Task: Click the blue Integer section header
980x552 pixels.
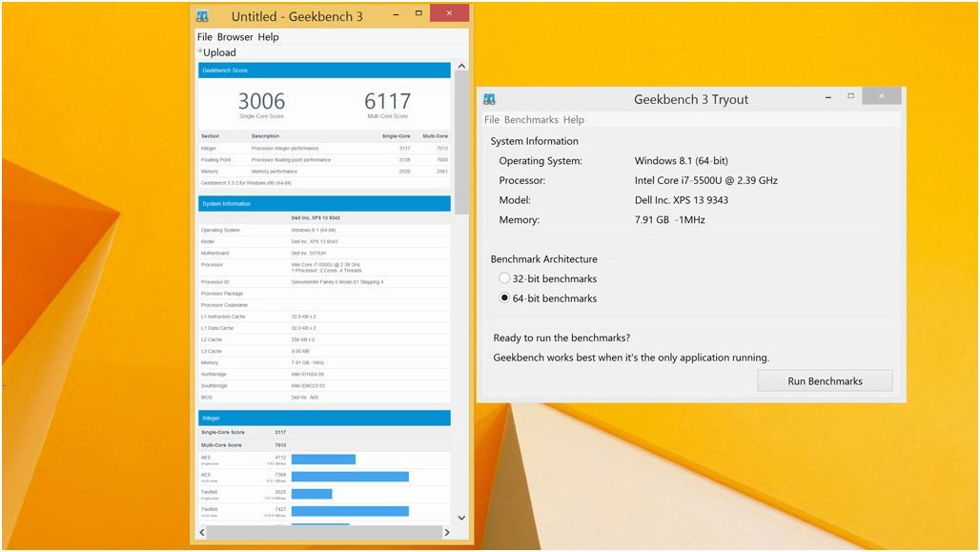Action: pyautogui.click(x=324, y=418)
